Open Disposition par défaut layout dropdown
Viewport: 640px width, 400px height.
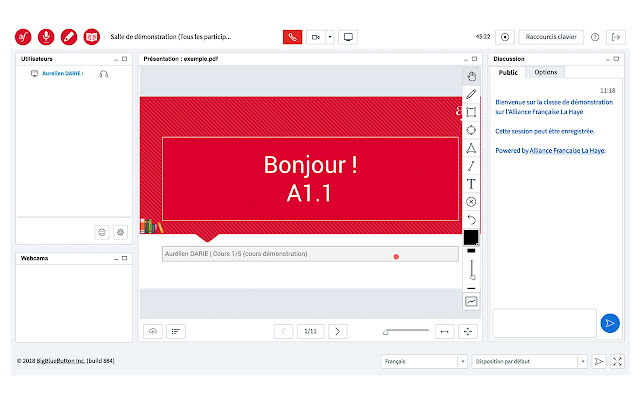coord(529,362)
